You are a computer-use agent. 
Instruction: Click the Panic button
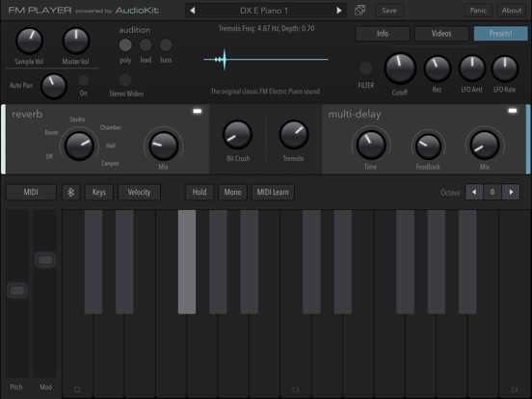[478, 11]
